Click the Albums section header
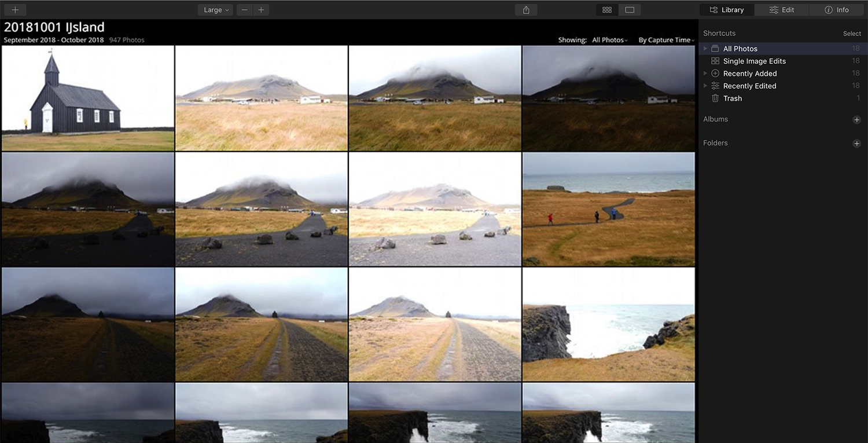 (715, 119)
